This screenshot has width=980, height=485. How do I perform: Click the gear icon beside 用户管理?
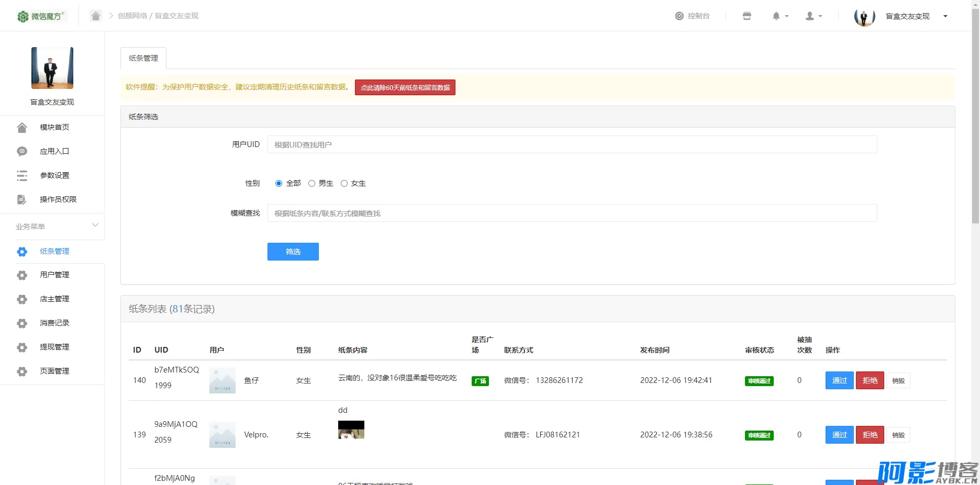[x=22, y=275]
